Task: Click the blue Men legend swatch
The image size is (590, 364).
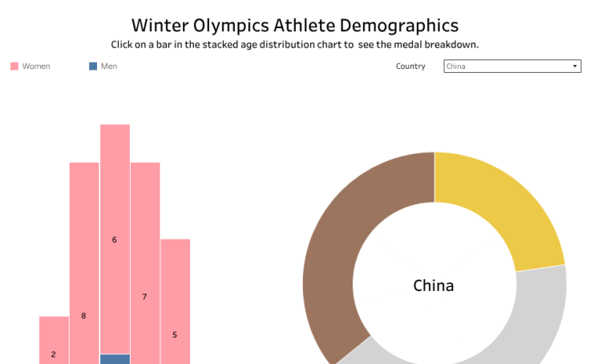Action: (93, 67)
